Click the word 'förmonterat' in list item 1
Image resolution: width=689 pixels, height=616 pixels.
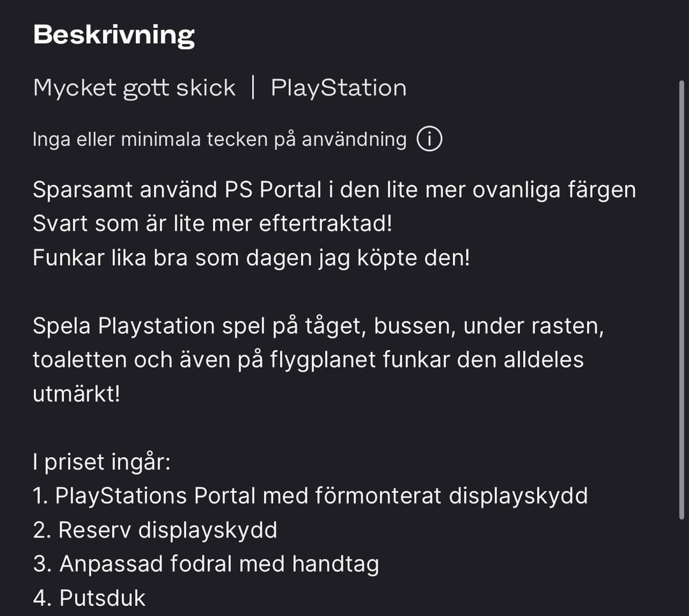[378, 496]
